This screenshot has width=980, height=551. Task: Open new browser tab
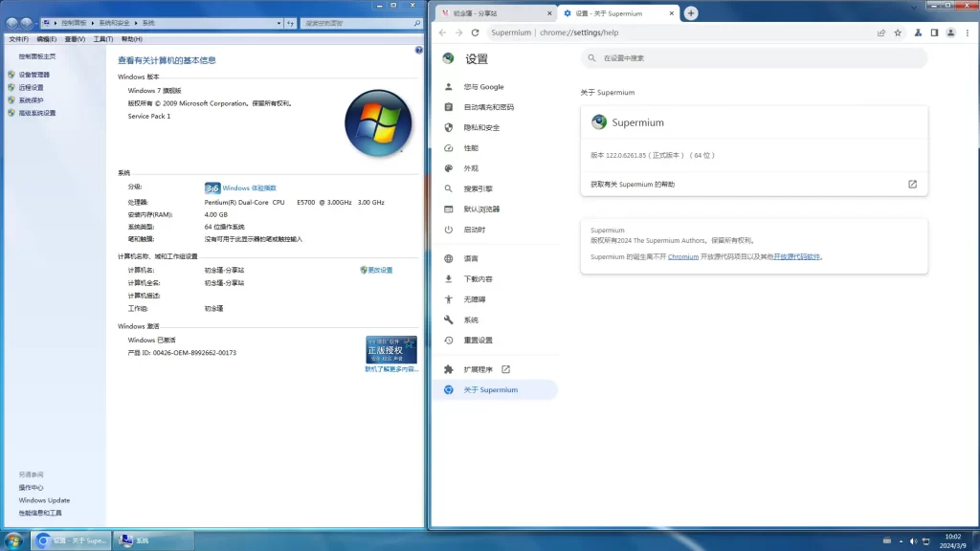691,13
